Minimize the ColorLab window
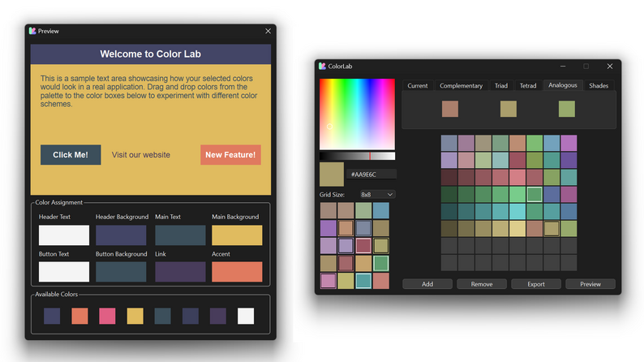644x362 pixels. tap(563, 67)
